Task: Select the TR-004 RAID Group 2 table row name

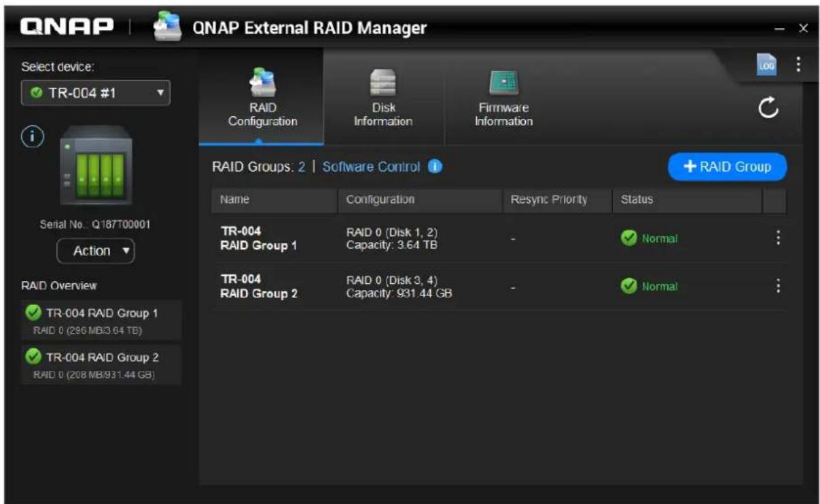Action: click(x=258, y=287)
